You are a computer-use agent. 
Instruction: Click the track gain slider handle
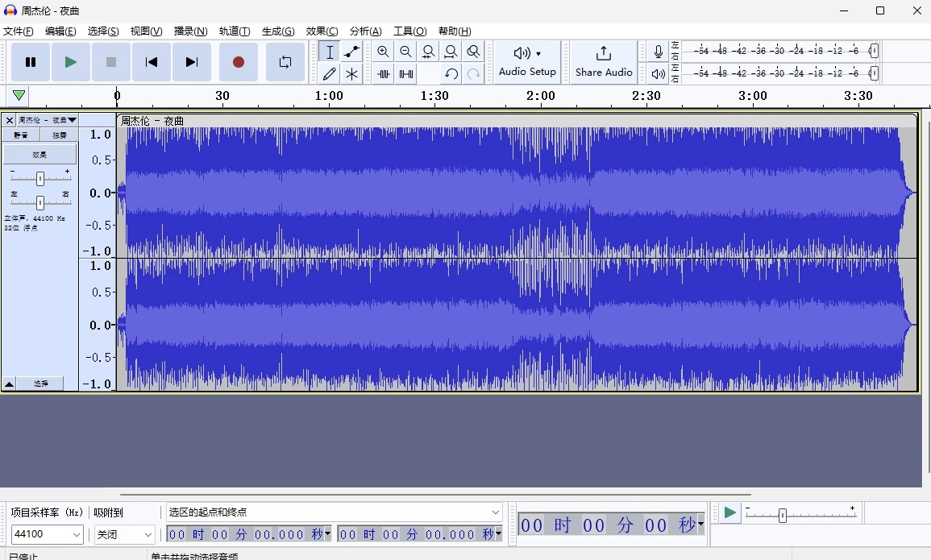[40, 178]
